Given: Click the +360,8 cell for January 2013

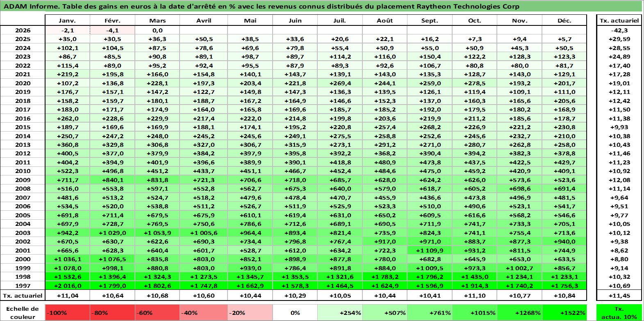Looking at the screenshot, I should click(x=68, y=145).
